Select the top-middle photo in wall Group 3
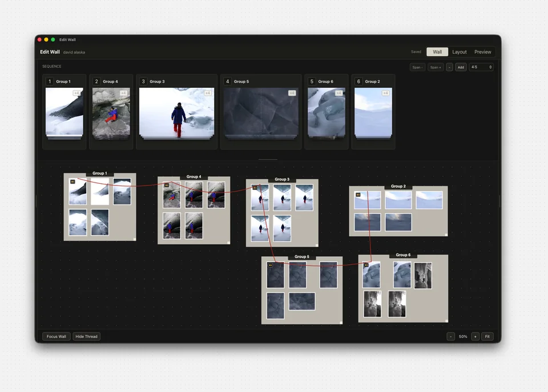This screenshot has height=392, width=548. click(282, 198)
